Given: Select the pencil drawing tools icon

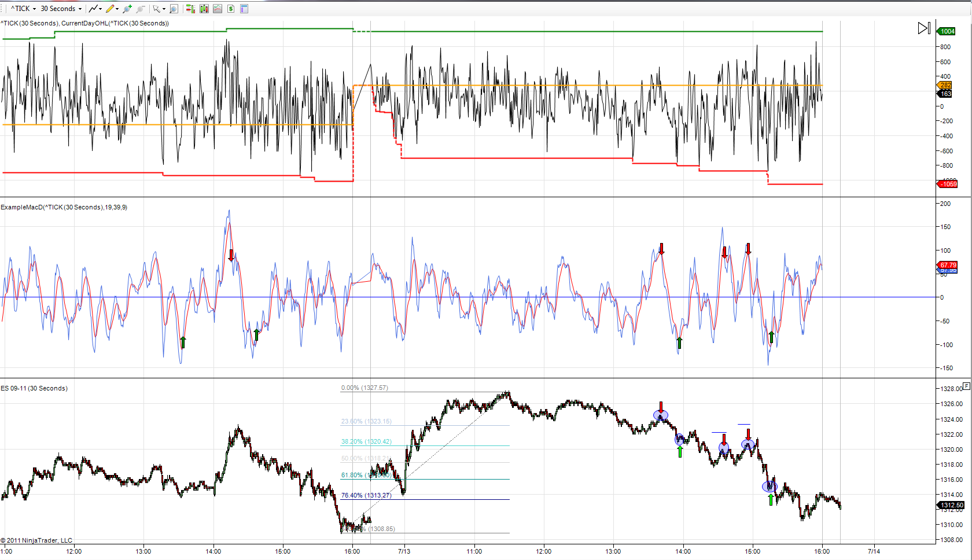Looking at the screenshot, I should [110, 9].
